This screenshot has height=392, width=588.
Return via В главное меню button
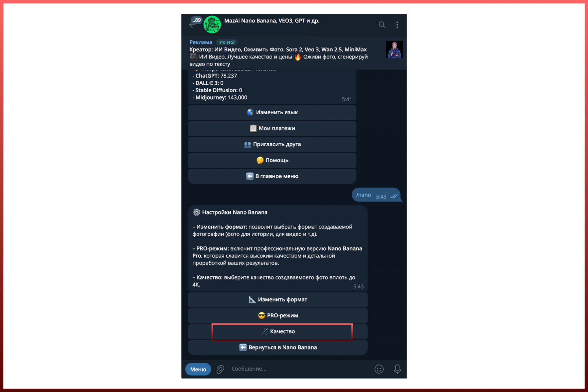(272, 176)
